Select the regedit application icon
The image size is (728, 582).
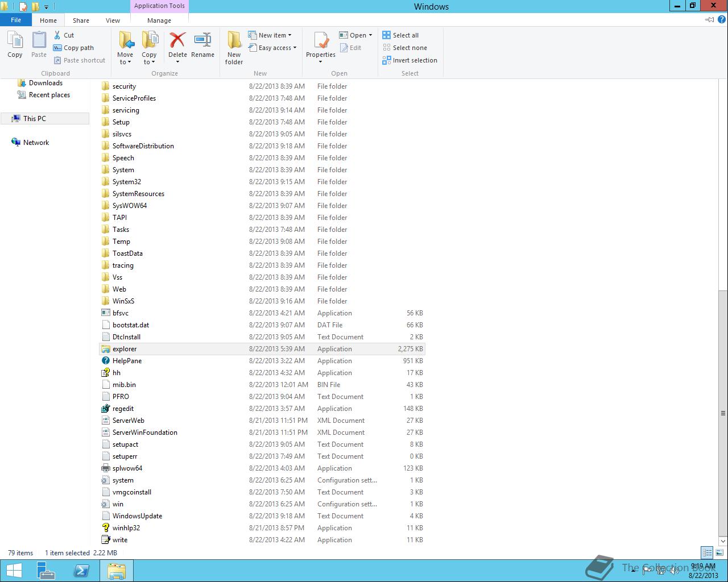105,409
